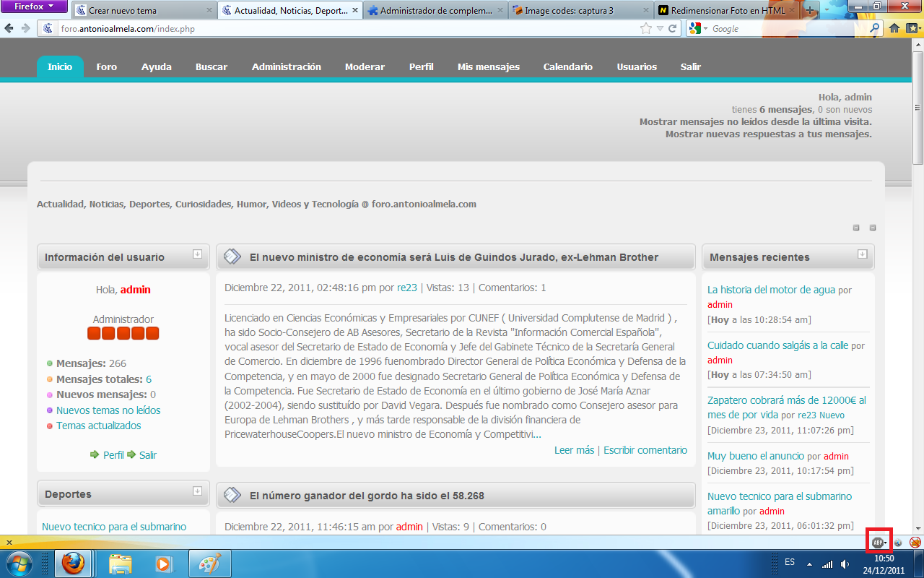
Task: Open the Nuevos temas no leídos link
Action: tap(108, 410)
